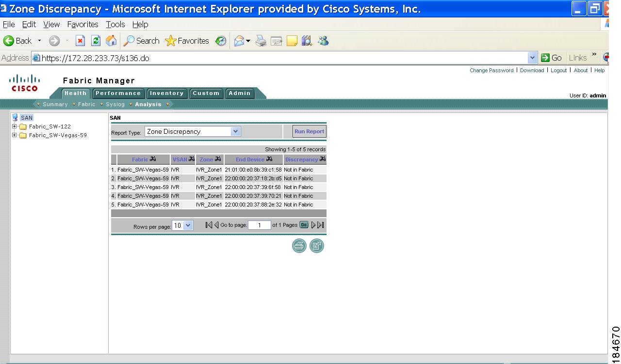Switch to the Inventory tab
The width and height of the screenshot is (621, 364).
click(x=167, y=94)
